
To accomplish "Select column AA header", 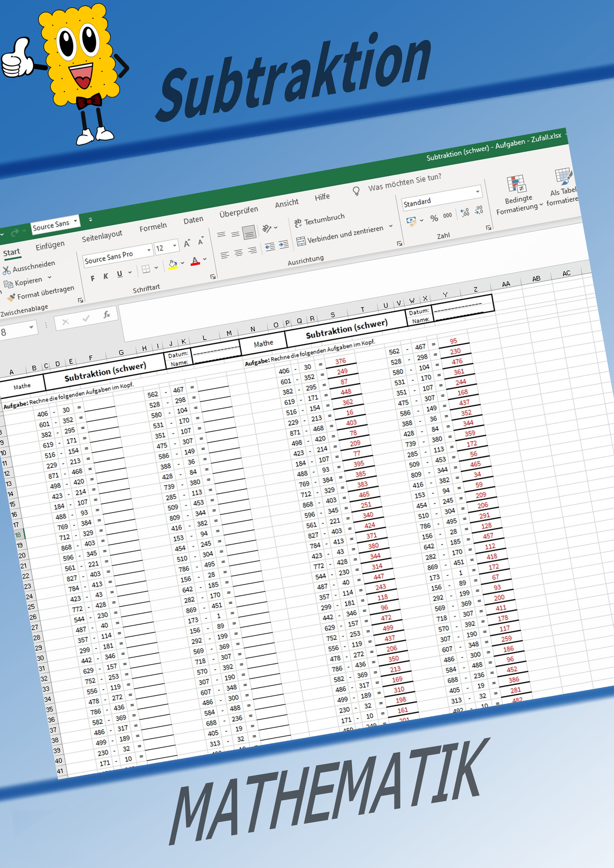I will pos(506,284).
